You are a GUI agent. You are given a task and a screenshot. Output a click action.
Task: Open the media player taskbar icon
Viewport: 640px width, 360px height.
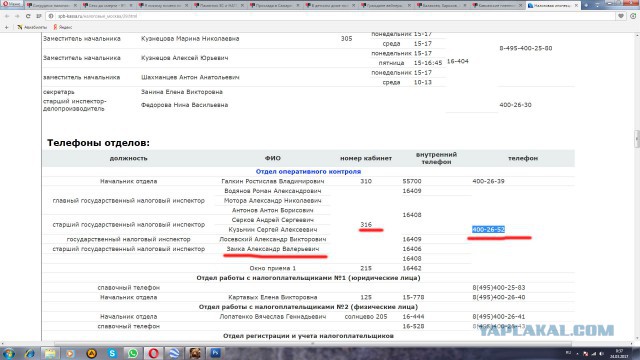click(x=71, y=353)
